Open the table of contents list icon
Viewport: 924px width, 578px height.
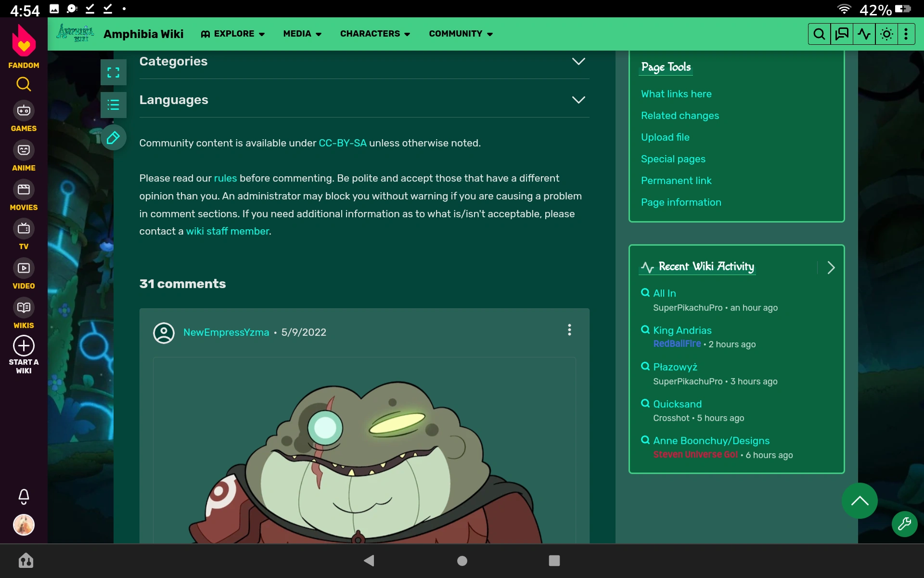113,105
